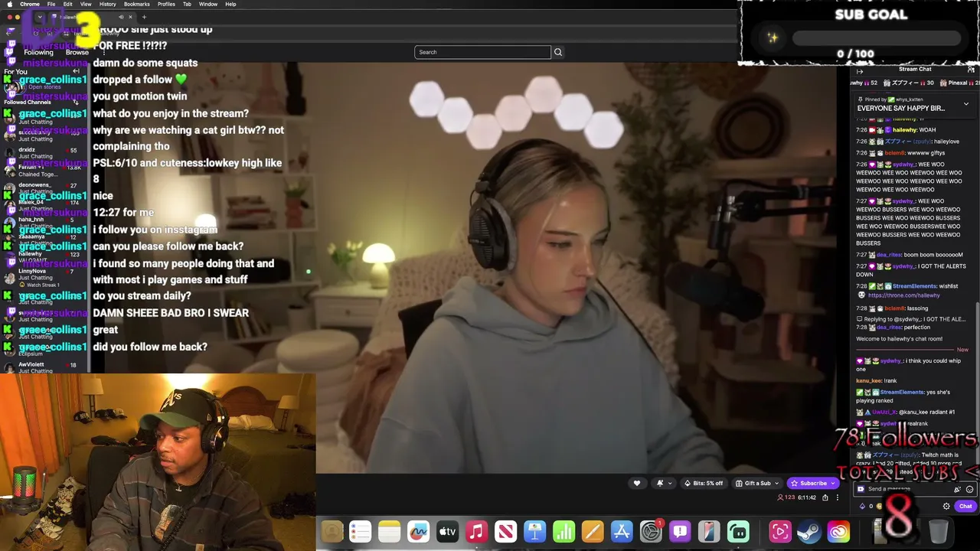
Task: Open the throne.com/hailewhy wishlist link
Action: pos(903,295)
